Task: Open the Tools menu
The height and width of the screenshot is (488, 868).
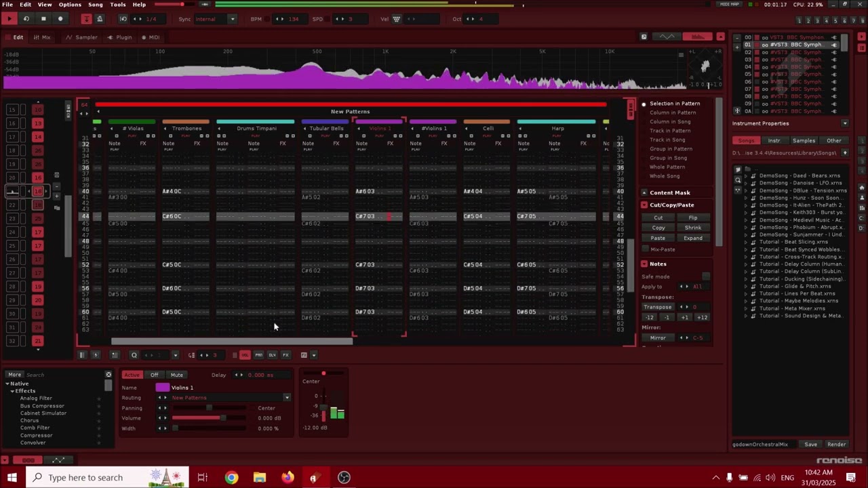Action: (x=118, y=5)
